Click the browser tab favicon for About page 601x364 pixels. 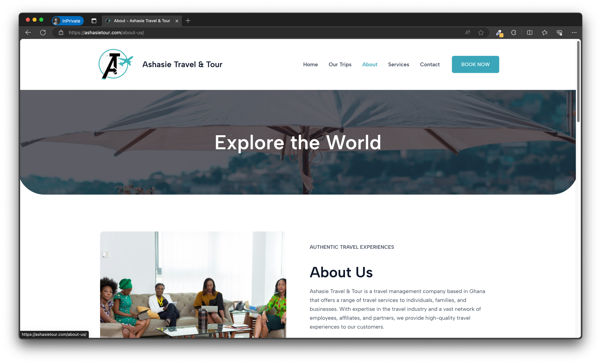click(108, 21)
